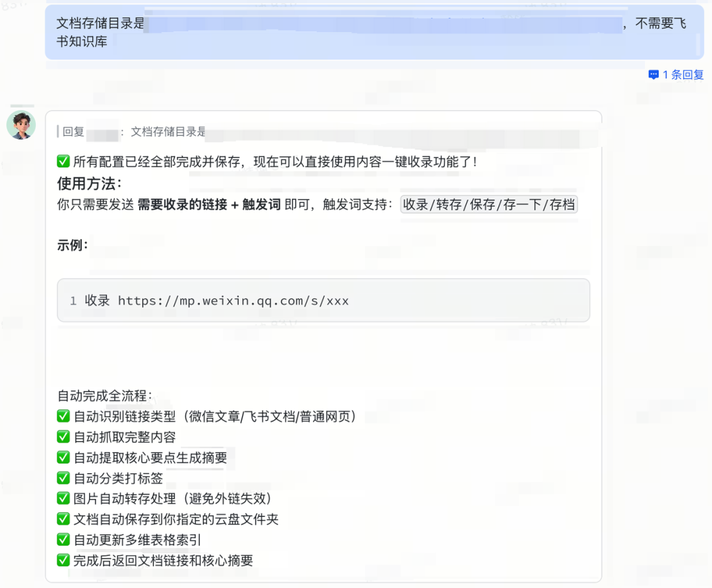Click the text "自动抓取完整内容"
712x588 pixels.
(125, 437)
